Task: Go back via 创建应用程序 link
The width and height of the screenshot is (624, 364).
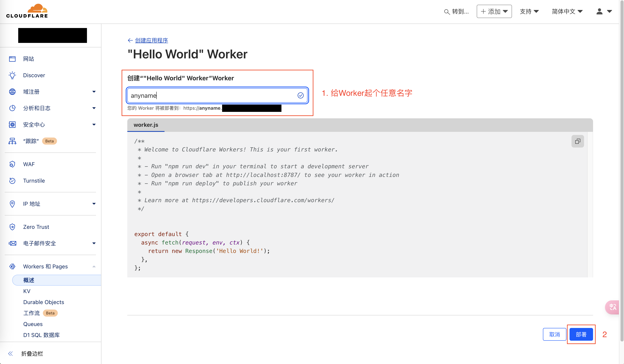Action: [151, 40]
